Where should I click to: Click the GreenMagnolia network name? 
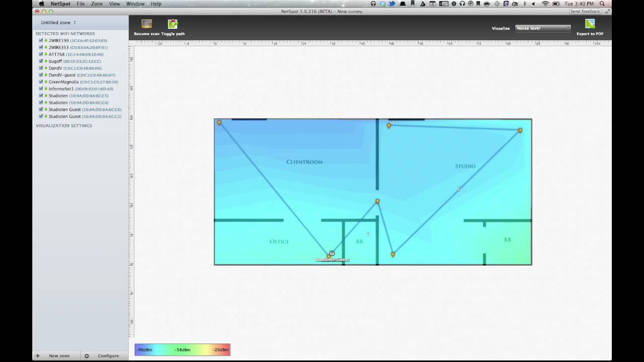coord(63,82)
